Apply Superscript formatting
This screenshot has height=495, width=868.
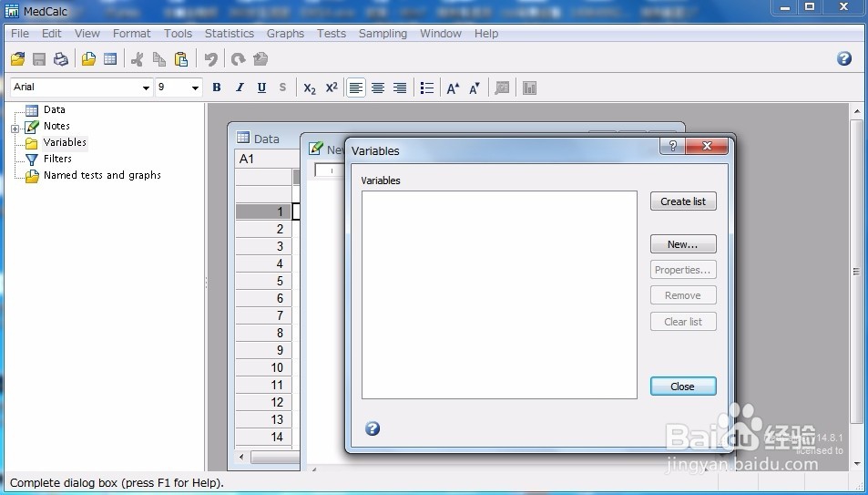(332, 88)
